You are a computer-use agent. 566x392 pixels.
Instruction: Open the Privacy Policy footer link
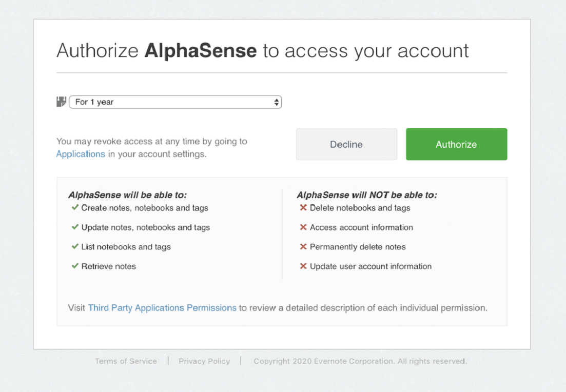tap(204, 361)
